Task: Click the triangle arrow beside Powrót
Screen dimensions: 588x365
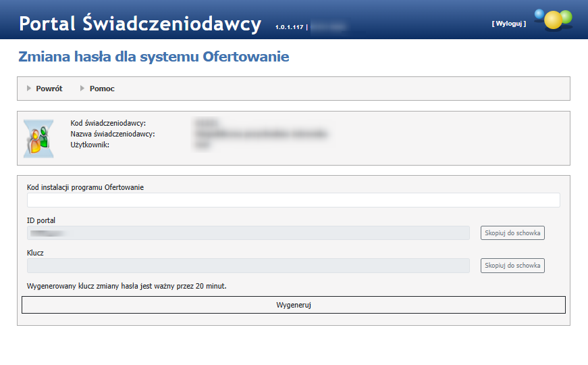Action: point(29,89)
